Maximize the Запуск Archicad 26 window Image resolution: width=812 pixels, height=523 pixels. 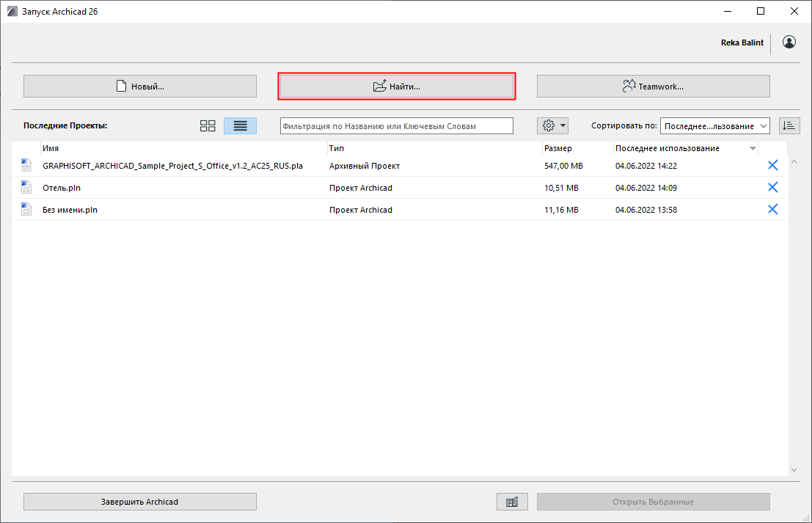click(760, 12)
